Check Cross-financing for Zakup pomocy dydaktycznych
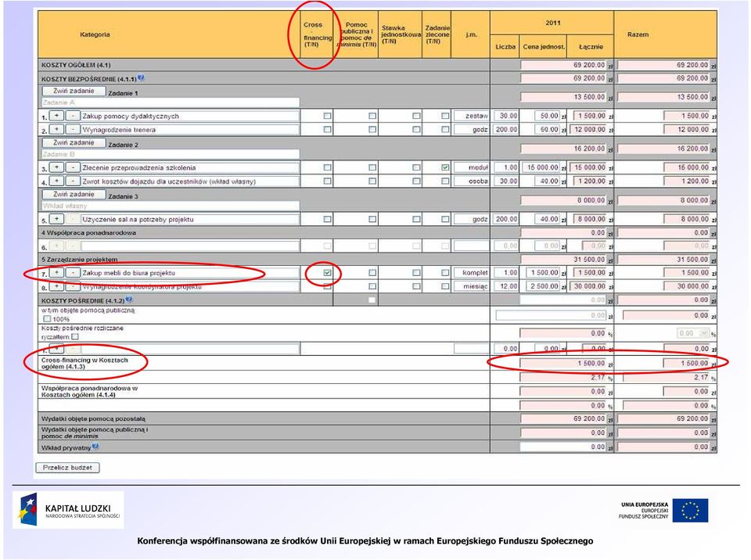The width and height of the screenshot is (751, 560). click(x=327, y=116)
